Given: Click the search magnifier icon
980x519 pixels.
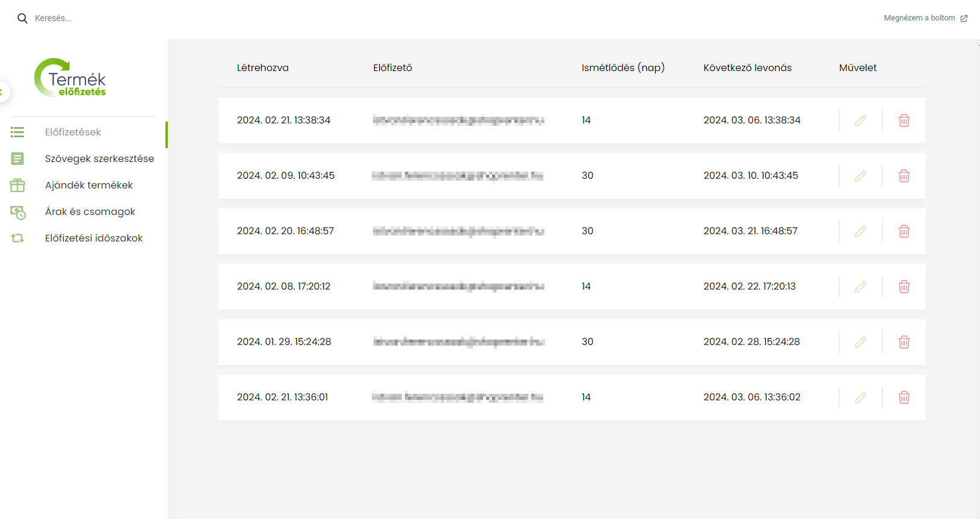Looking at the screenshot, I should click(x=22, y=18).
